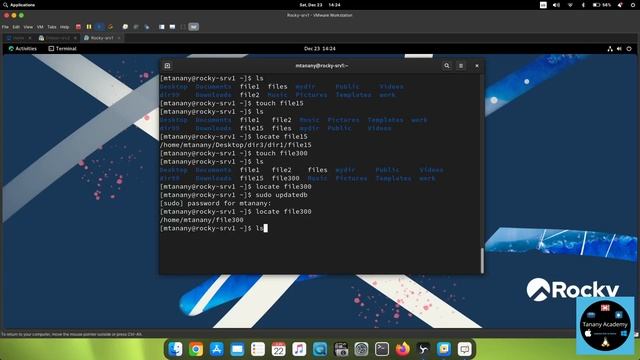Click the Dec 23 14:24 clock in GNOME

[320, 49]
